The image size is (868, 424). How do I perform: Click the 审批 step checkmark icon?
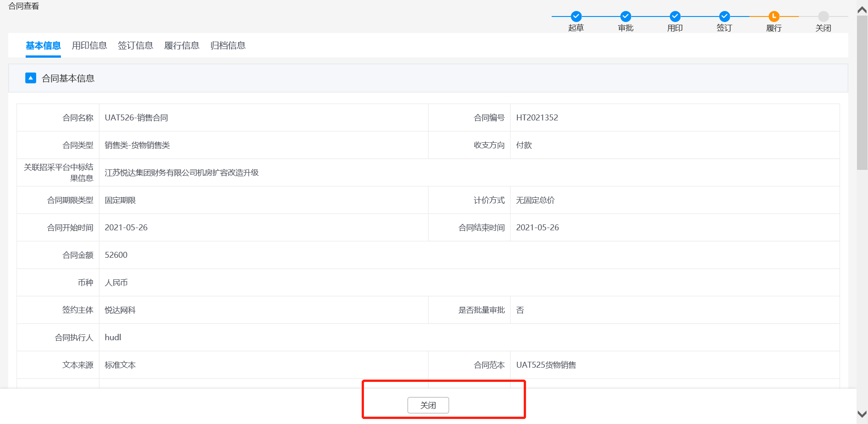click(625, 16)
